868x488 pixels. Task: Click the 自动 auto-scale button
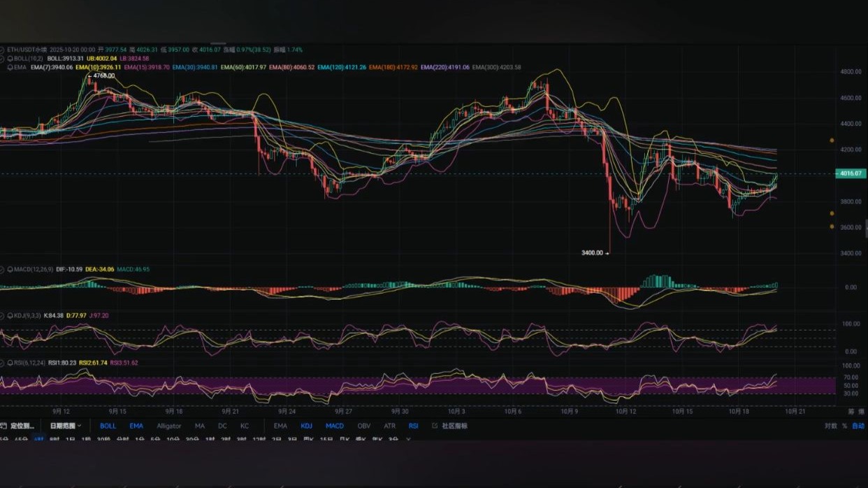pyautogui.click(x=858, y=426)
